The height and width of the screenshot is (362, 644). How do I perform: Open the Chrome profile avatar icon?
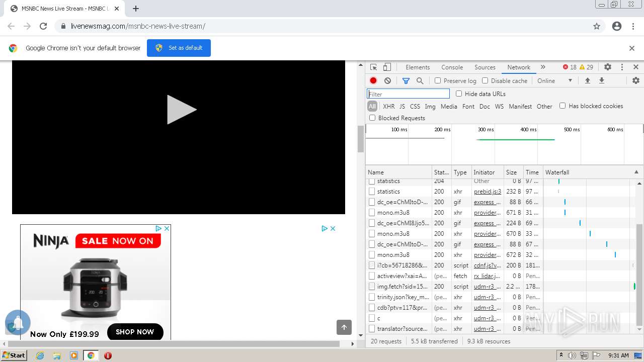(617, 26)
